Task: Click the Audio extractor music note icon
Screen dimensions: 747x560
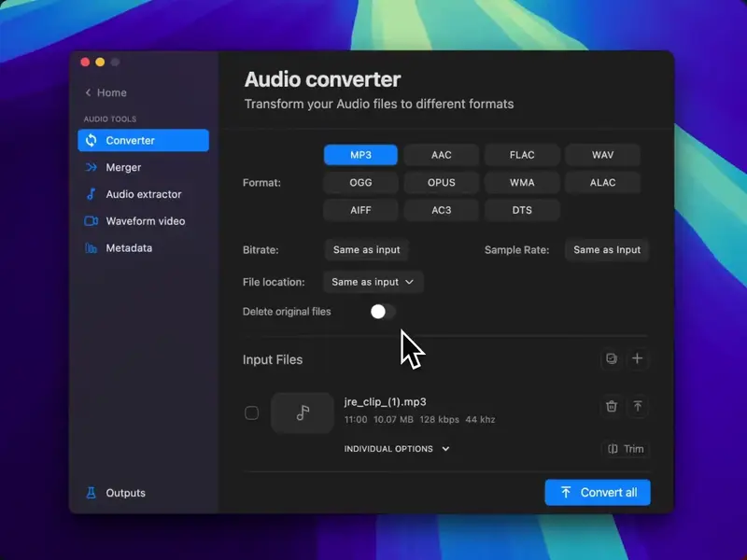Action: coord(91,194)
